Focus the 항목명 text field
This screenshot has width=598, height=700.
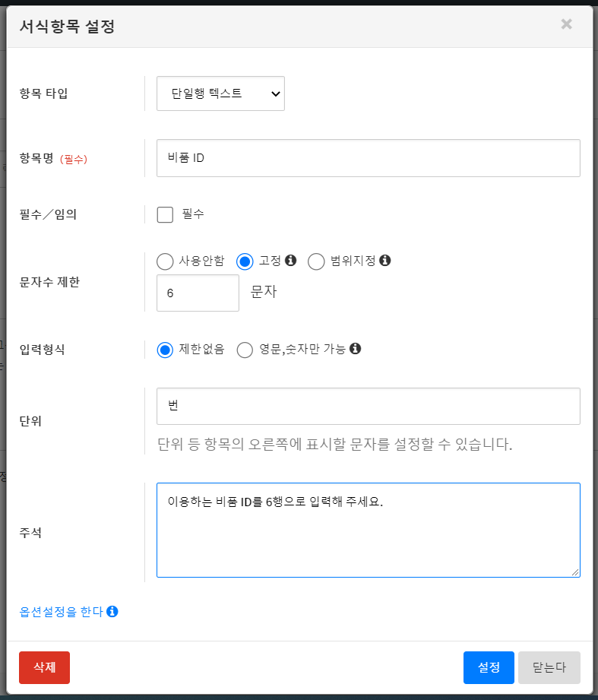(368, 158)
